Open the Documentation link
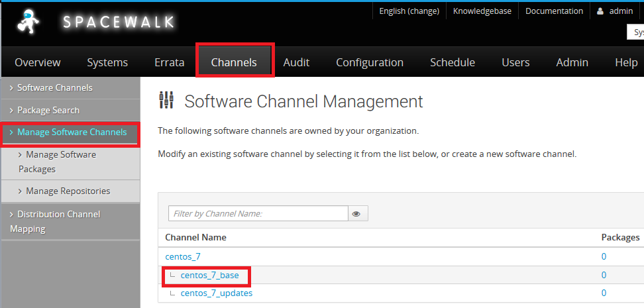Image resolution: width=644 pixels, height=308 pixels. click(x=554, y=11)
